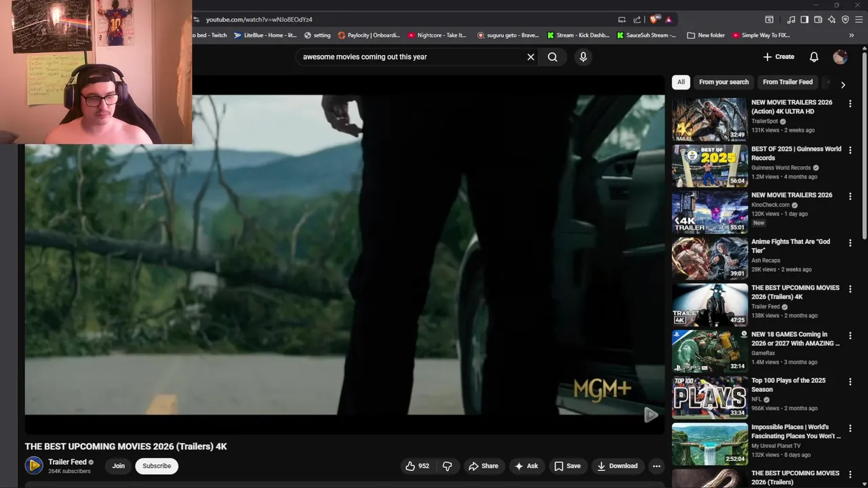This screenshot has height=488, width=868.
Task: Open options for BEST OF 2025 Guinness video
Action: [850, 150]
